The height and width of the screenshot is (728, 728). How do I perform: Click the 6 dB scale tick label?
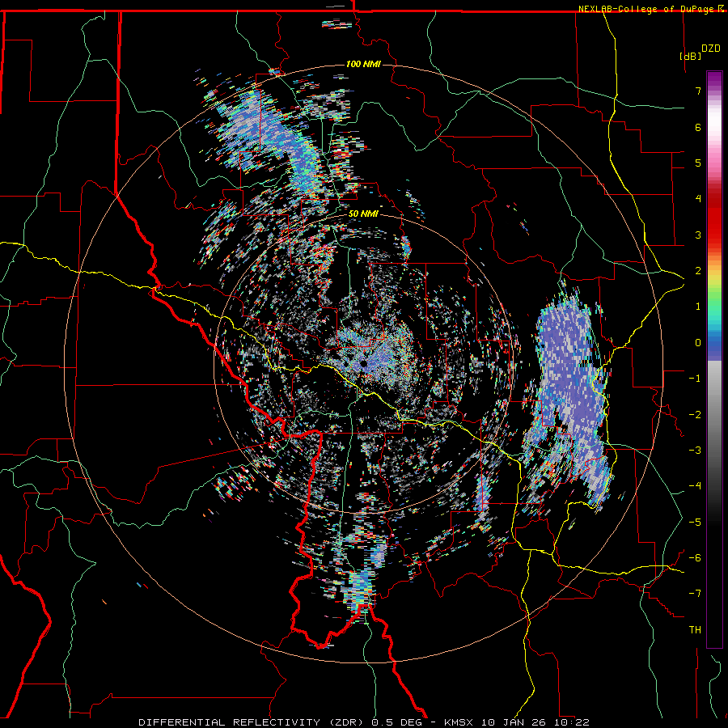[698, 127]
